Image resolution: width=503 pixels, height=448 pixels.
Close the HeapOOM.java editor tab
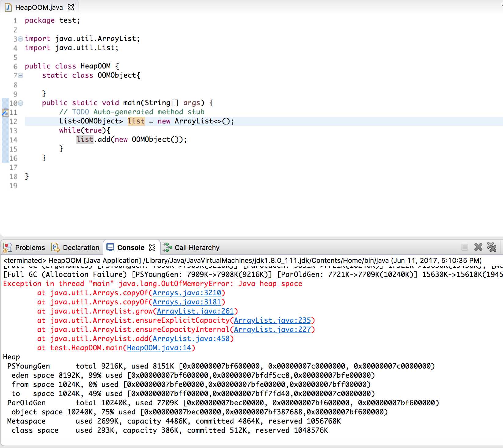point(71,7)
